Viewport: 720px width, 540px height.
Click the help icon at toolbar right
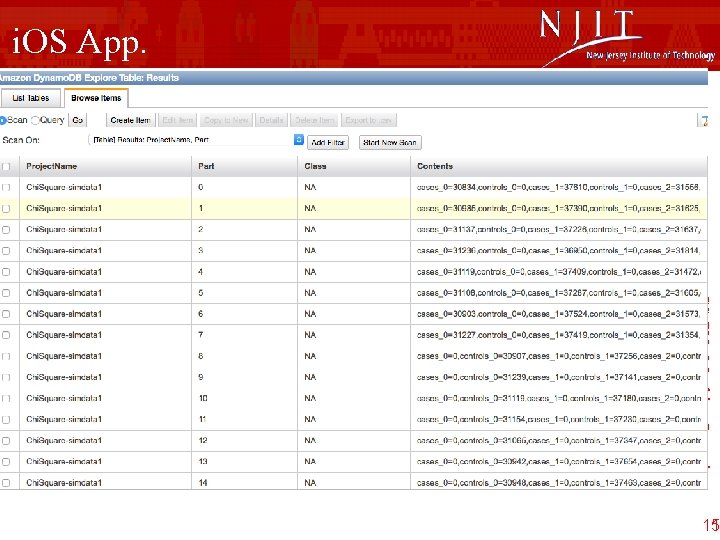704,121
